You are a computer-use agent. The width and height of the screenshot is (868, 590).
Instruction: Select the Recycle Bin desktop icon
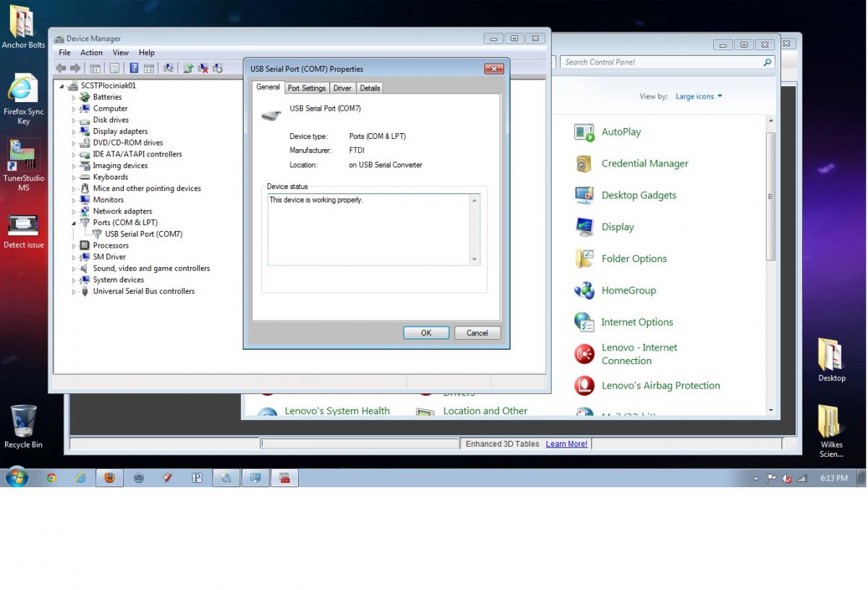coord(23,423)
